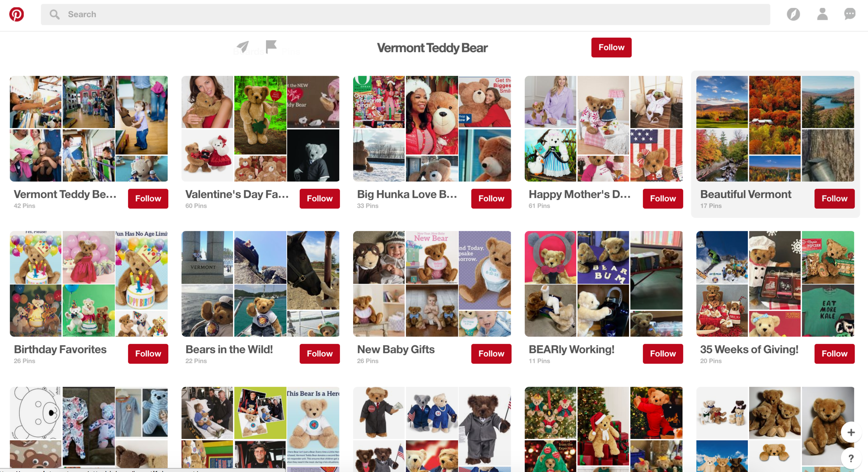Open the profile person icon
This screenshot has width=868, height=472.
822,14
